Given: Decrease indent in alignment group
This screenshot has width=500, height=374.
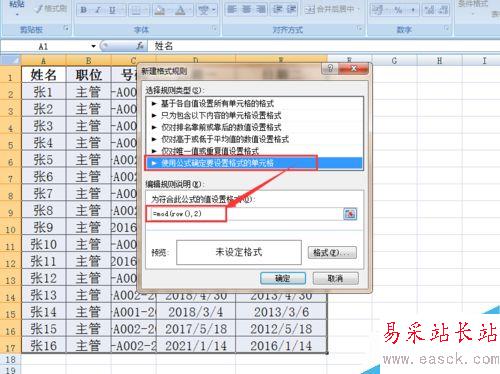Looking at the screenshot, I should pyautogui.click(x=277, y=9).
